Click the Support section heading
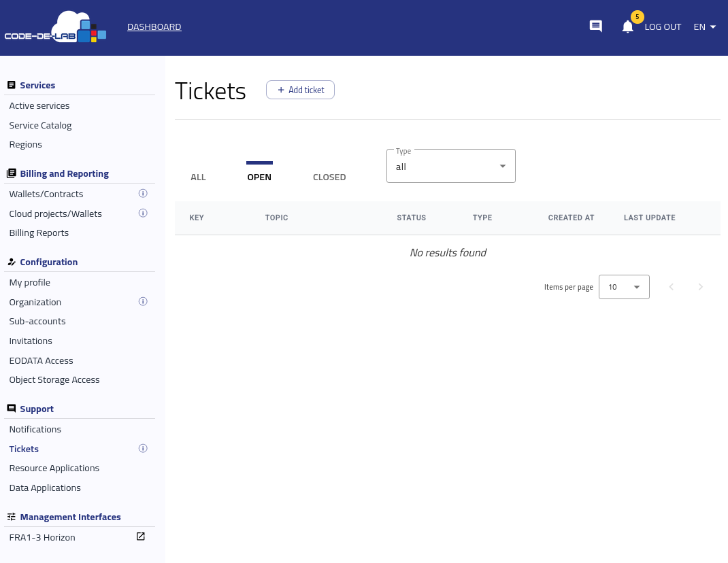728x563 pixels. pos(37,409)
